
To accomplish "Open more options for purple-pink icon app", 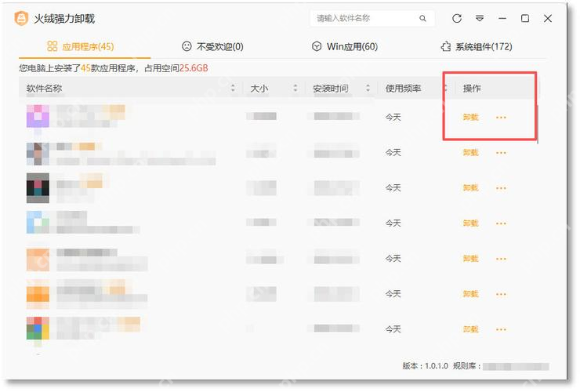I will (501, 118).
